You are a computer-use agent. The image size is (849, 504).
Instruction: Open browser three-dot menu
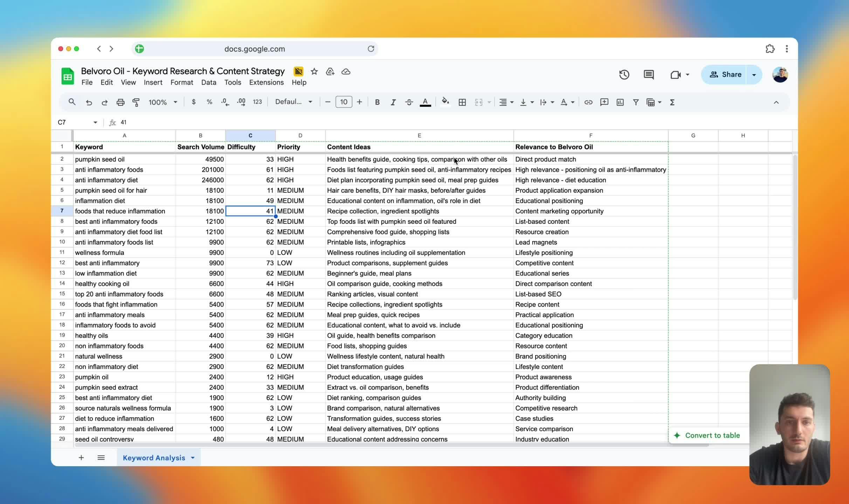(787, 49)
